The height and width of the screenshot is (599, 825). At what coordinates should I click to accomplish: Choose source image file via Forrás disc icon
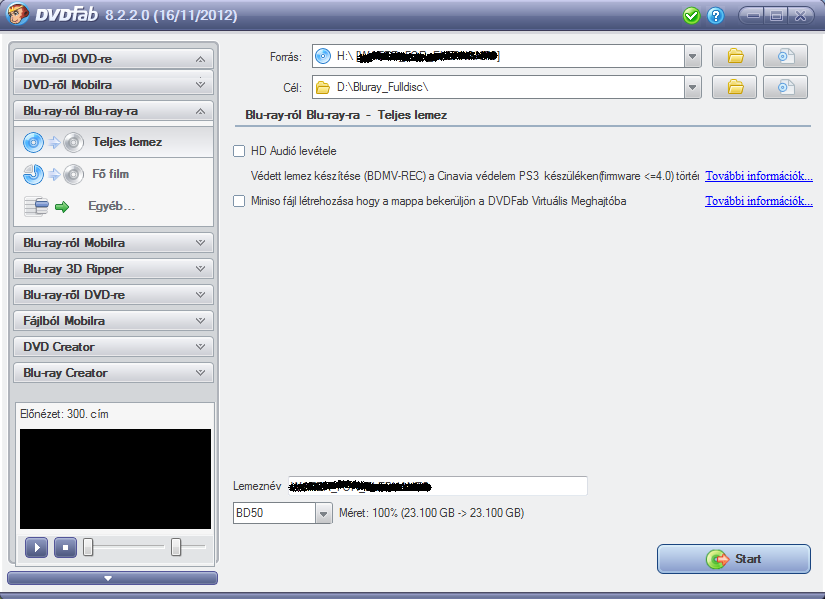(786, 56)
